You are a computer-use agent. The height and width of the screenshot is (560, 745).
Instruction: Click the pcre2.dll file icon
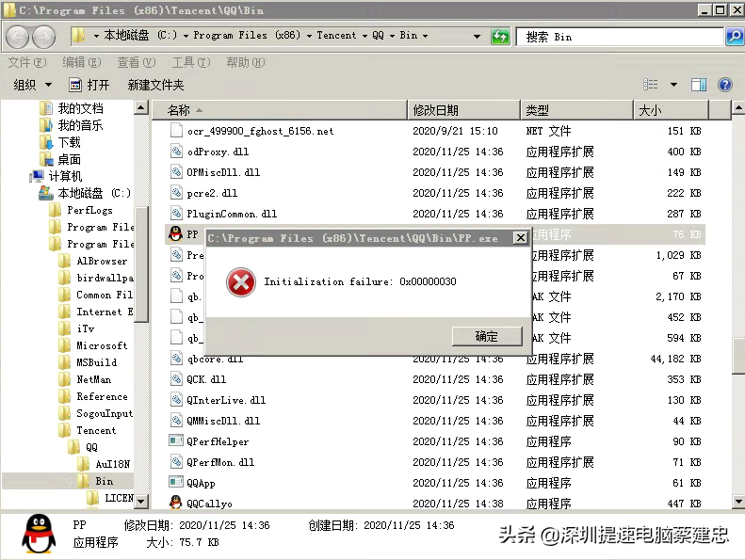176,192
